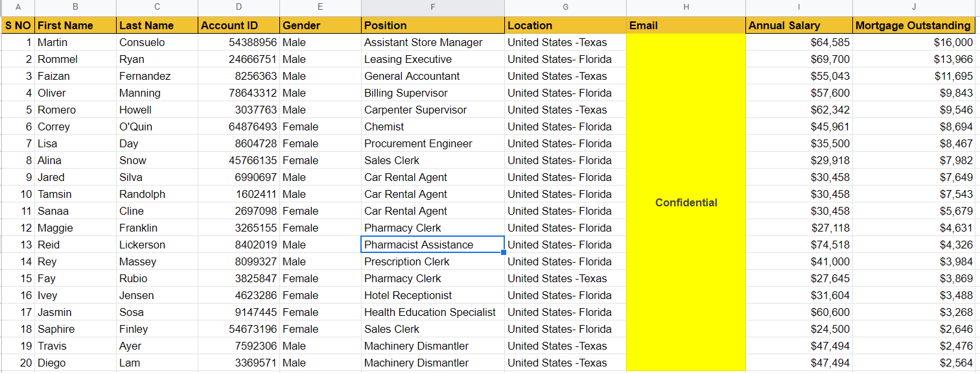Click the 'Annual Salary' header cell
The image size is (980, 373).
(x=799, y=25)
